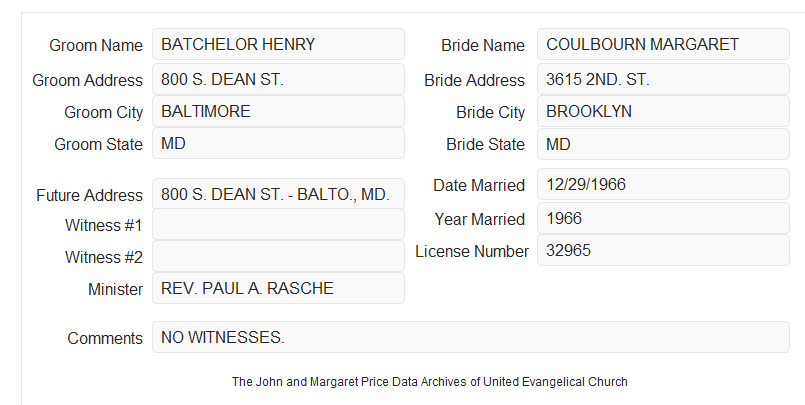Click the Bride Name label
Image resolution: width=805 pixels, height=405 pixels.
483,45
